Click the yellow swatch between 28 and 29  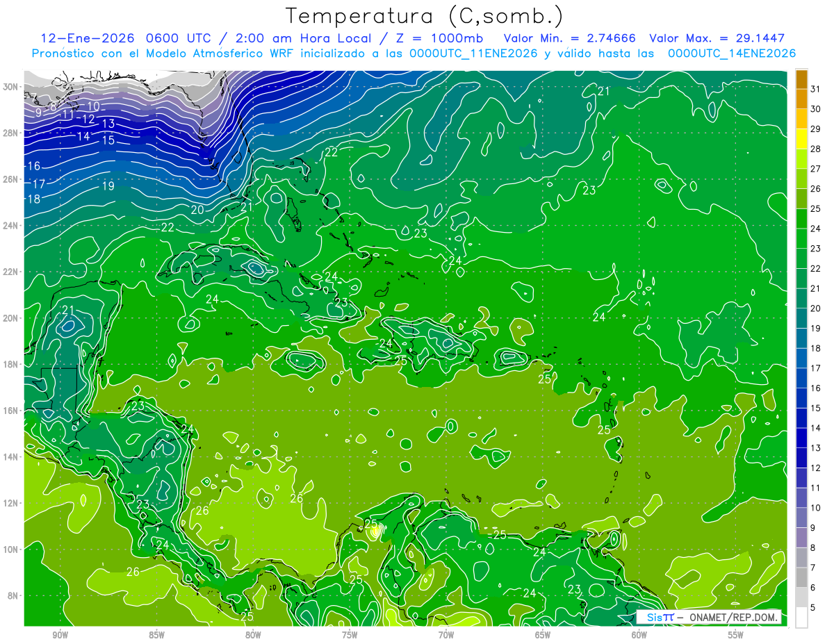801,138
